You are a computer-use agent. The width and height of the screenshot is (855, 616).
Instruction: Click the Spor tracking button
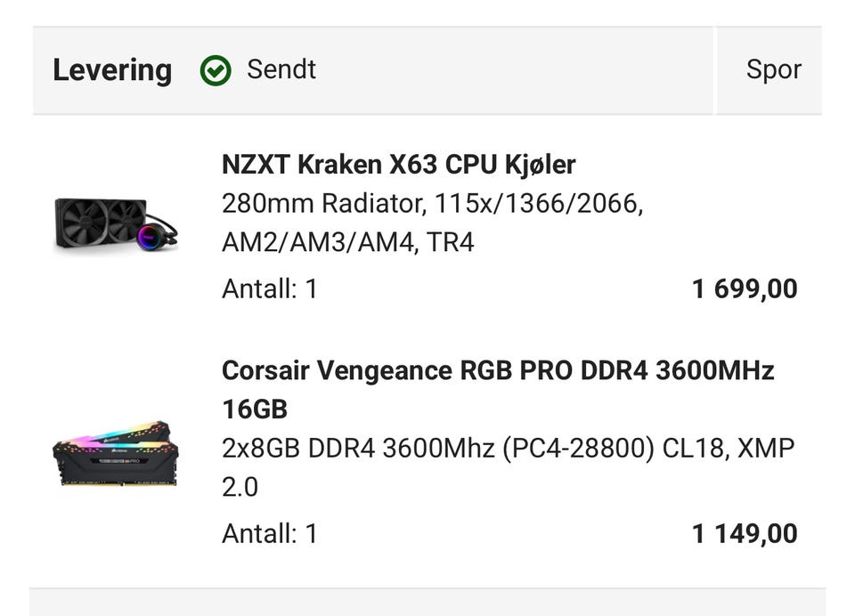coord(773,70)
